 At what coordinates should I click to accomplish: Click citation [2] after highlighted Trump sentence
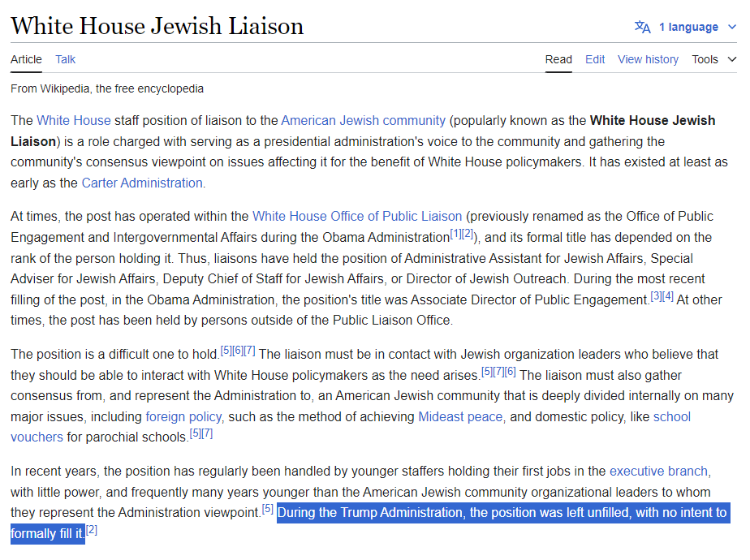(92, 530)
